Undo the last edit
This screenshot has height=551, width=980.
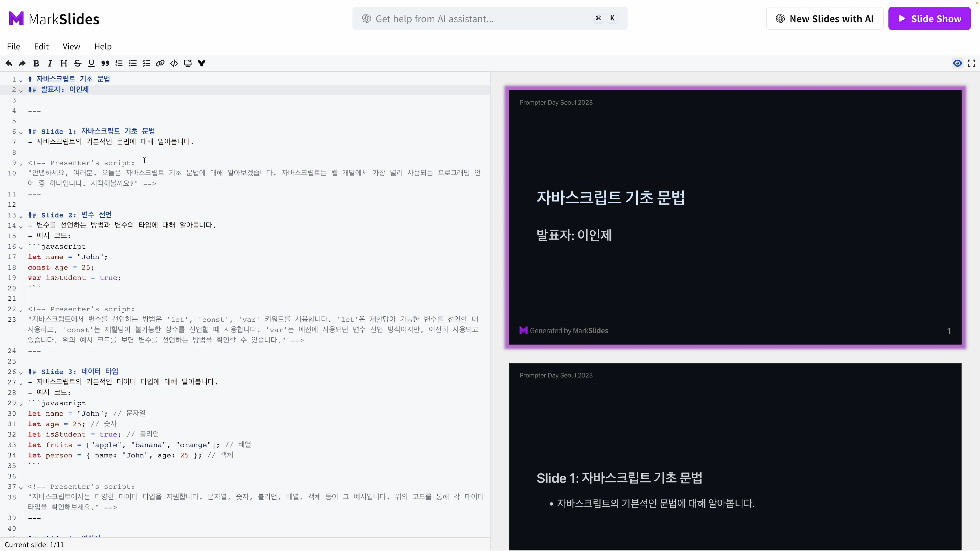tap(9, 63)
